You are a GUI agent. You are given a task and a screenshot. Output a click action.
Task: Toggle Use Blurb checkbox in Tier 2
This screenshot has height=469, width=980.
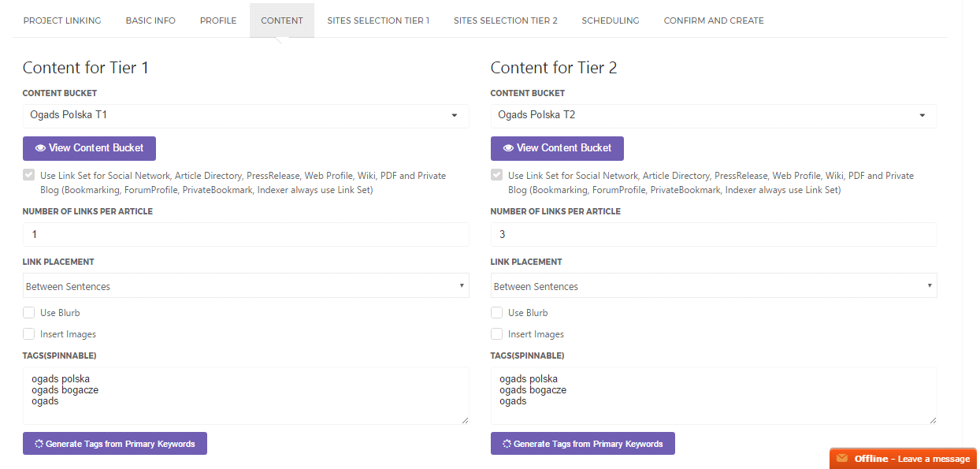497,313
